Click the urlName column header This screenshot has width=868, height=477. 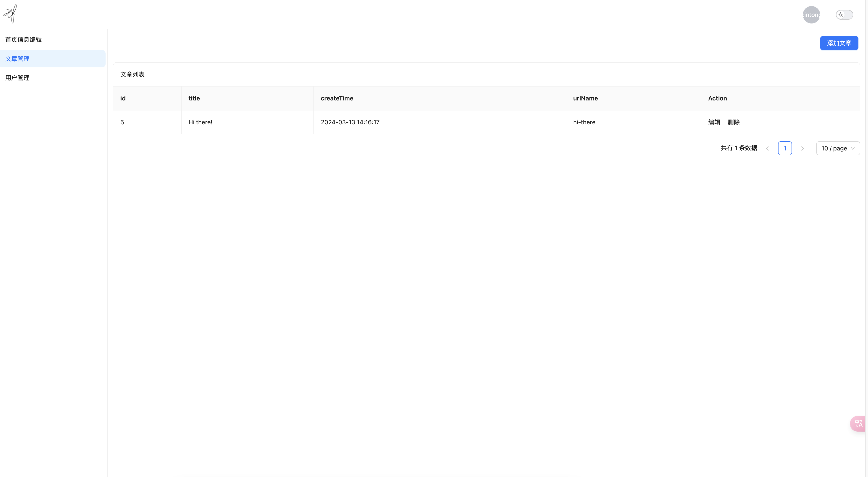pos(633,98)
